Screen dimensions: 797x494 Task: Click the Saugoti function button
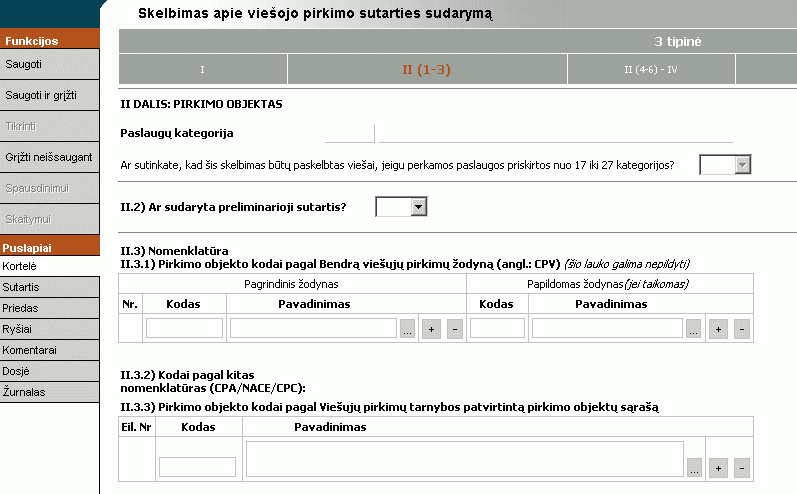click(x=49, y=64)
